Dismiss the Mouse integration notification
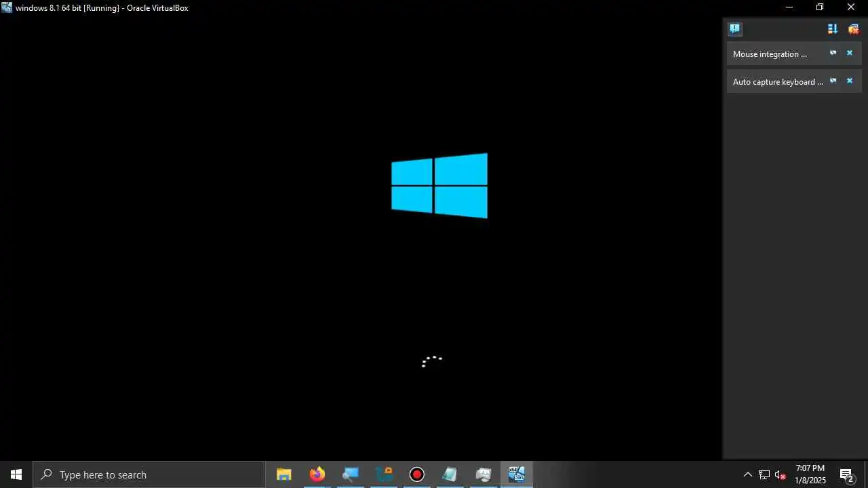 [x=849, y=53]
